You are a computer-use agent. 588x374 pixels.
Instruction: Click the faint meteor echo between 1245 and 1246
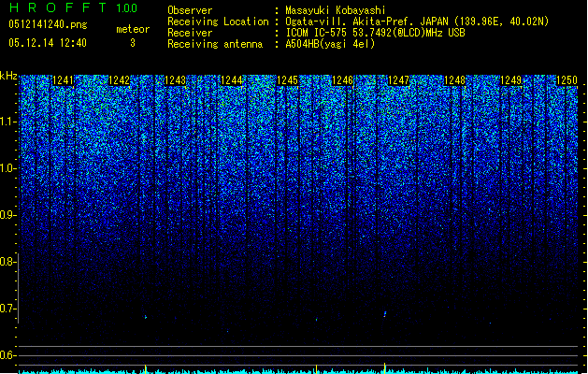[317, 320]
